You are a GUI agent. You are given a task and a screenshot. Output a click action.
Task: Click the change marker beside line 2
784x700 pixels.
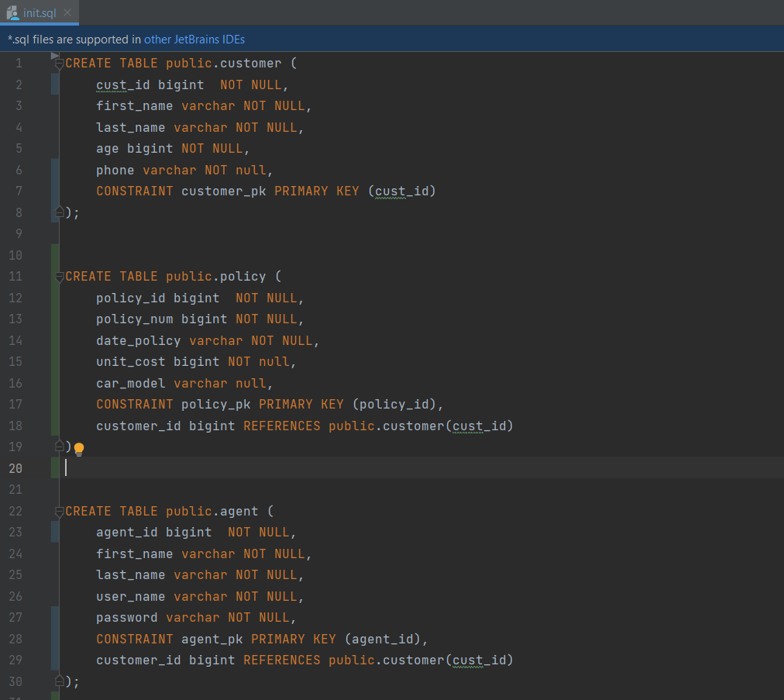pos(55,84)
